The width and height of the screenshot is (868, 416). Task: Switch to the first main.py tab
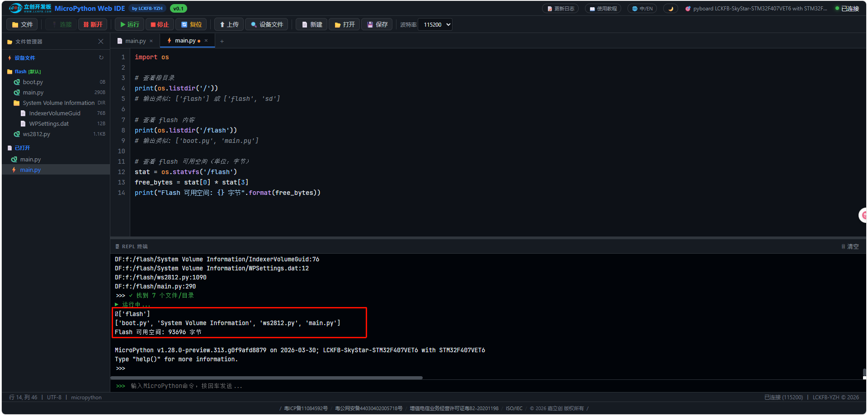tap(135, 41)
